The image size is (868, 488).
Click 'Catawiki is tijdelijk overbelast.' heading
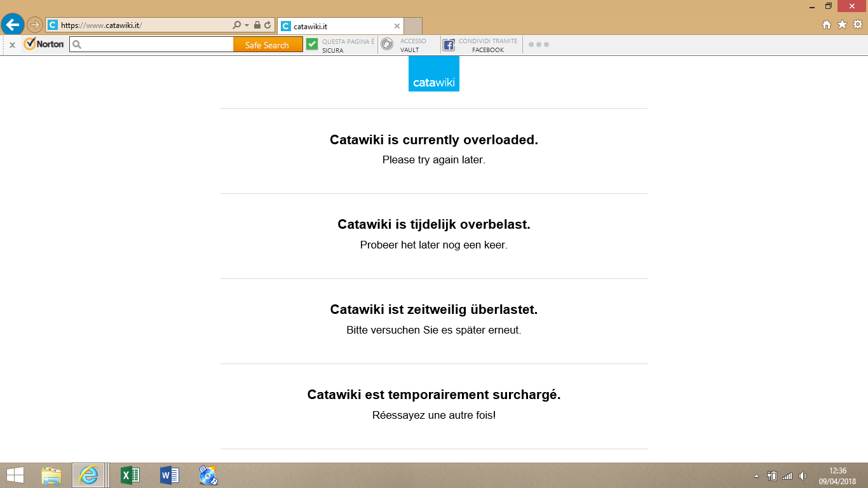(434, 224)
